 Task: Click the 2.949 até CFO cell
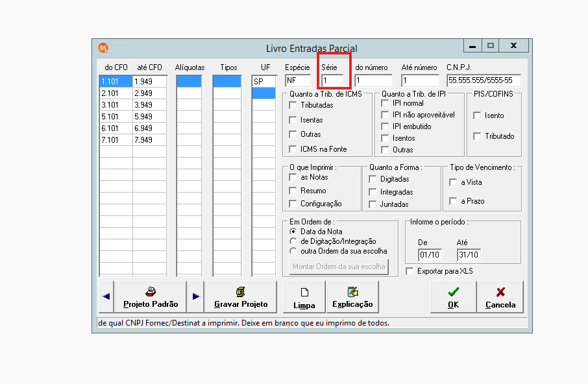(149, 93)
